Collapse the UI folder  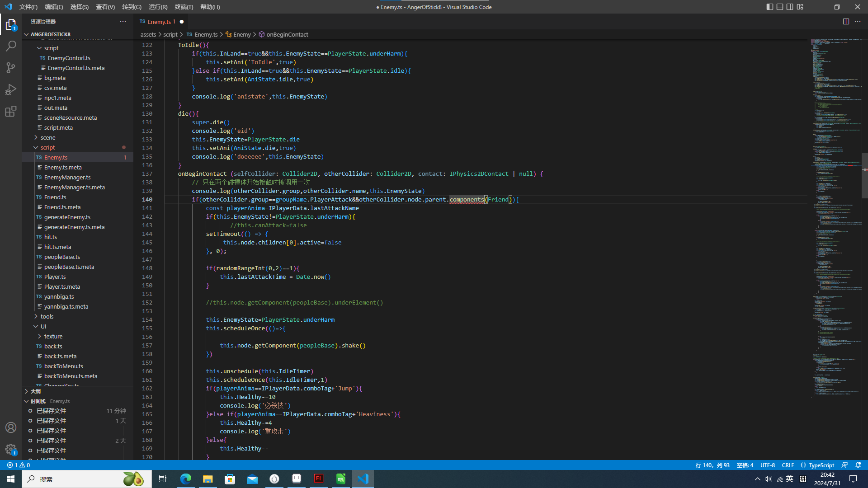43,326
